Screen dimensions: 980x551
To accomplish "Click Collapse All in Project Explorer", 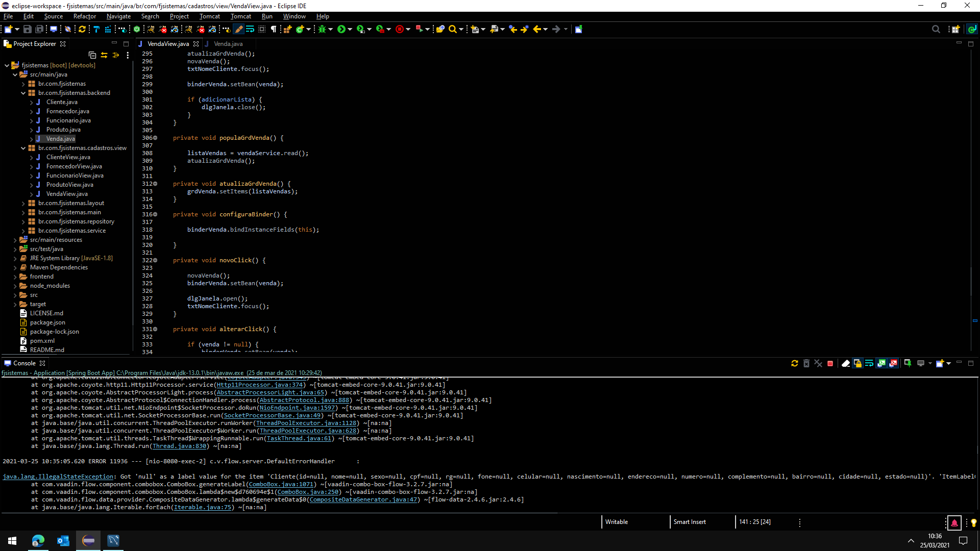I will coord(92,55).
